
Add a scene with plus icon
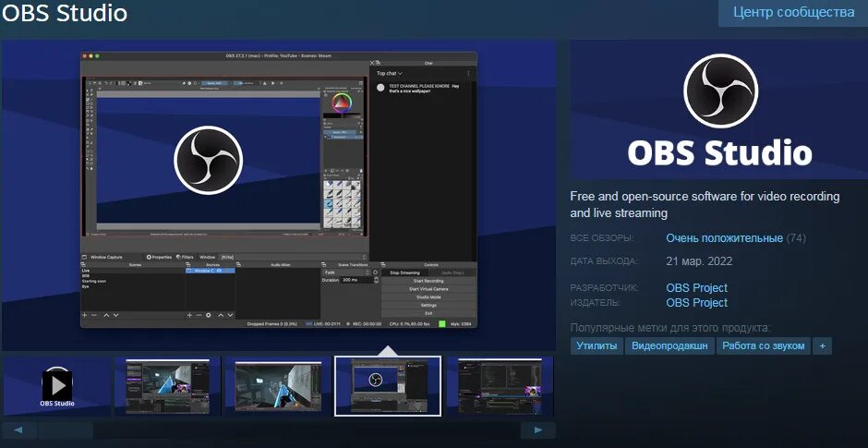84,315
